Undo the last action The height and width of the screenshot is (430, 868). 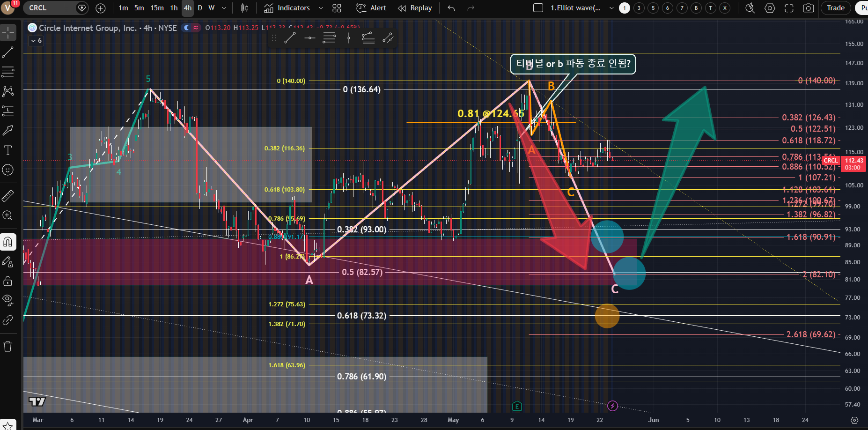click(x=451, y=8)
